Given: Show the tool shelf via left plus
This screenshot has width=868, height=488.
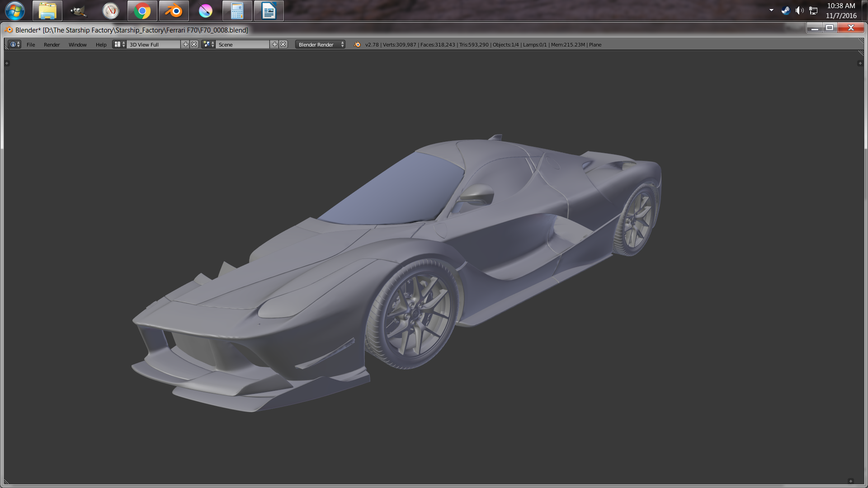Looking at the screenshot, I should click(x=7, y=63).
